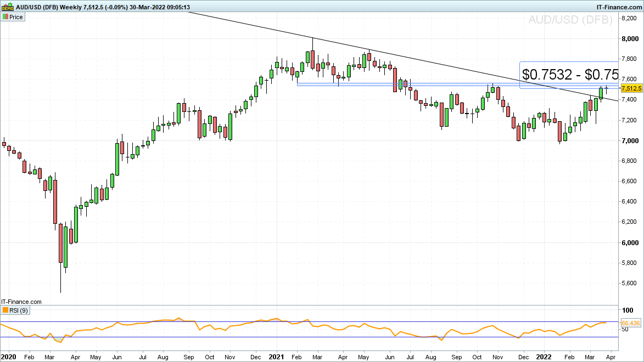Click the 8,200 price axis label

(x=629, y=18)
